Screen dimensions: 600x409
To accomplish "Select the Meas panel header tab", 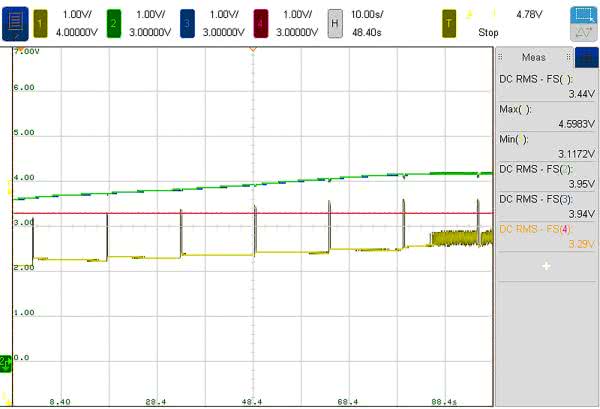I will pyautogui.click(x=535, y=58).
